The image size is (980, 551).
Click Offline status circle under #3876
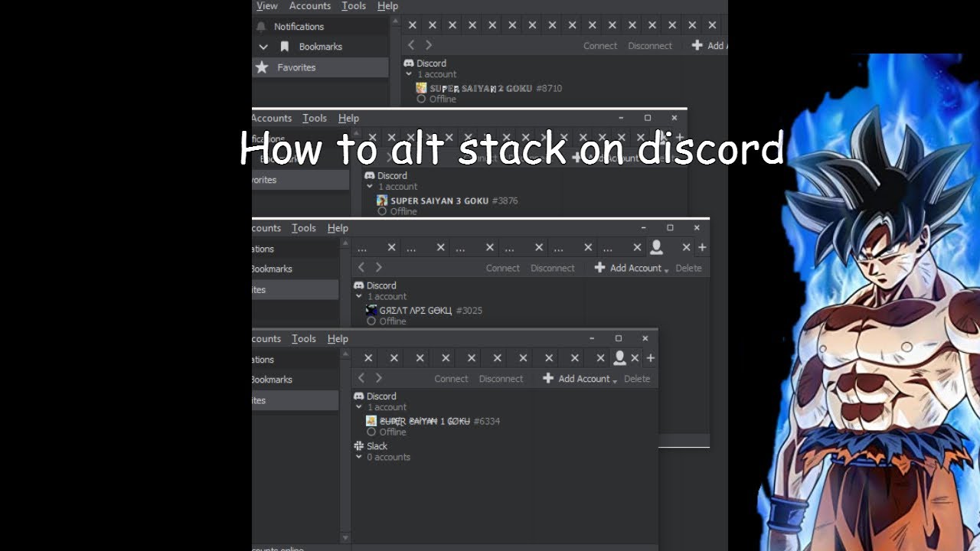coord(382,211)
